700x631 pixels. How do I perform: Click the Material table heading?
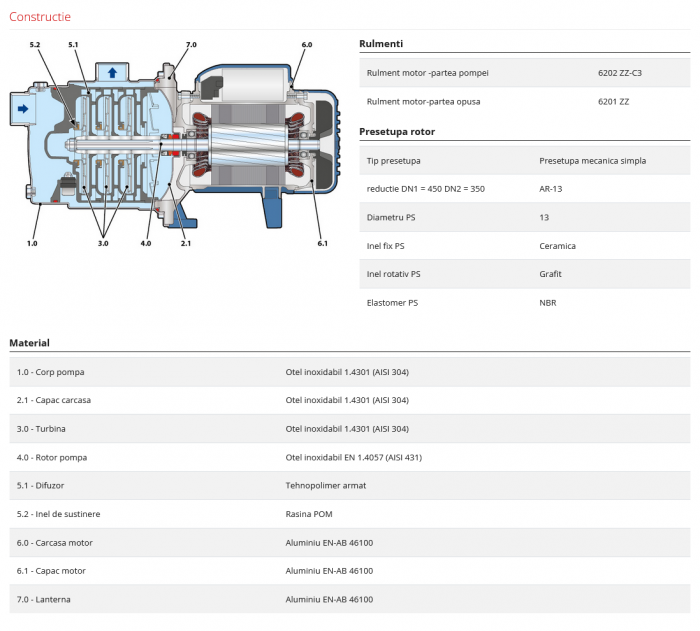pos(29,343)
